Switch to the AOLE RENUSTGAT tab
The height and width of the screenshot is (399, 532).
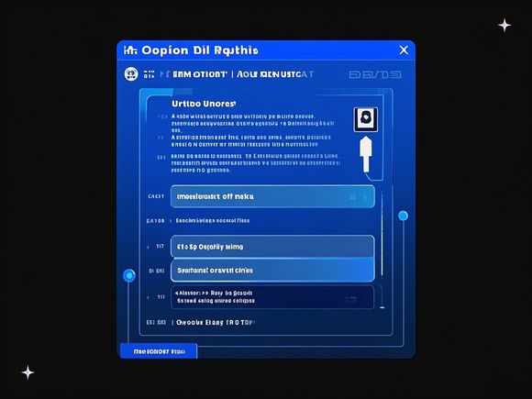click(275, 74)
